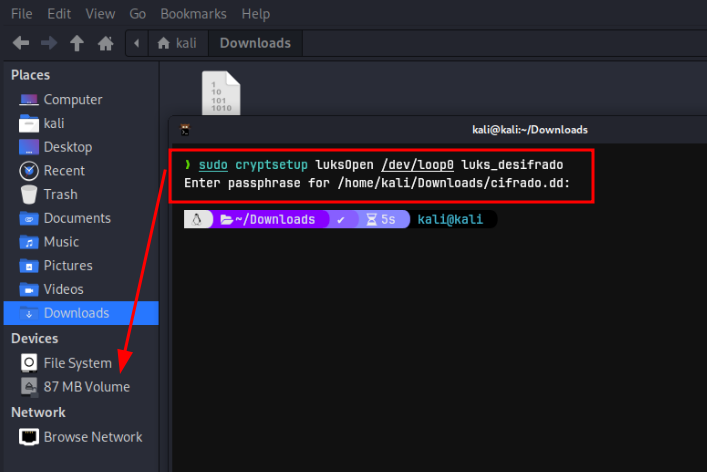Select Documents label in sidebar
This screenshot has width=707, height=472.
point(77,218)
